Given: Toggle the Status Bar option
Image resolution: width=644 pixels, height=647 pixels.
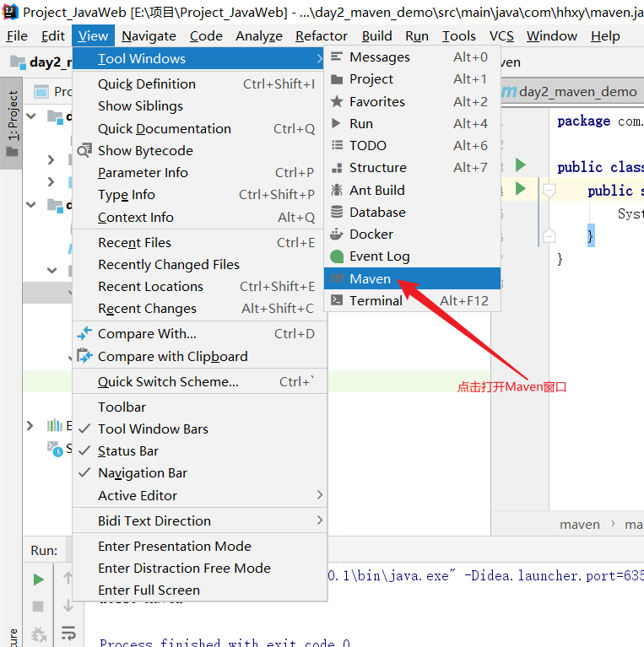Looking at the screenshot, I should tap(200, 451).
